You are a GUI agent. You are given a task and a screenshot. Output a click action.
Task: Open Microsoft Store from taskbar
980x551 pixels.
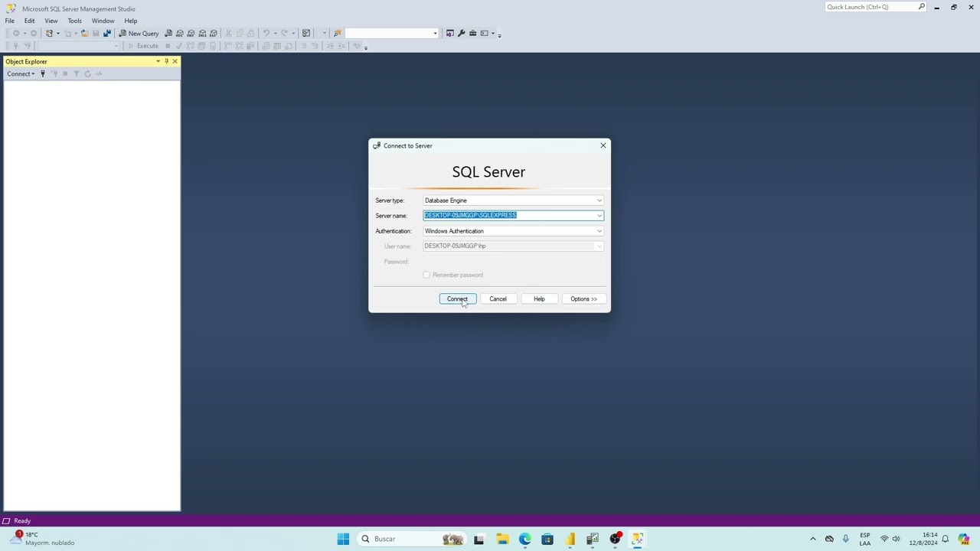click(547, 539)
